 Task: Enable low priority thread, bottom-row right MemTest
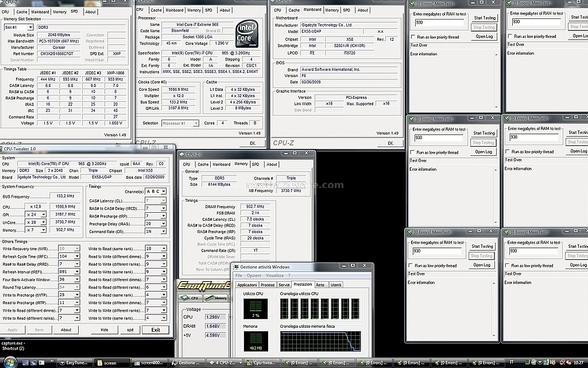coord(508,266)
